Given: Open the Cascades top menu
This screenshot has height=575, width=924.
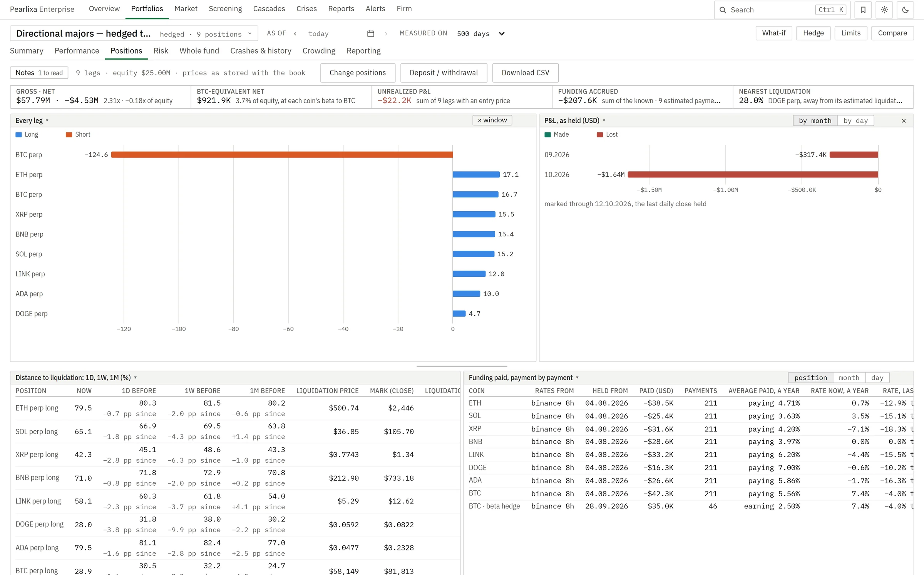Looking at the screenshot, I should [269, 9].
